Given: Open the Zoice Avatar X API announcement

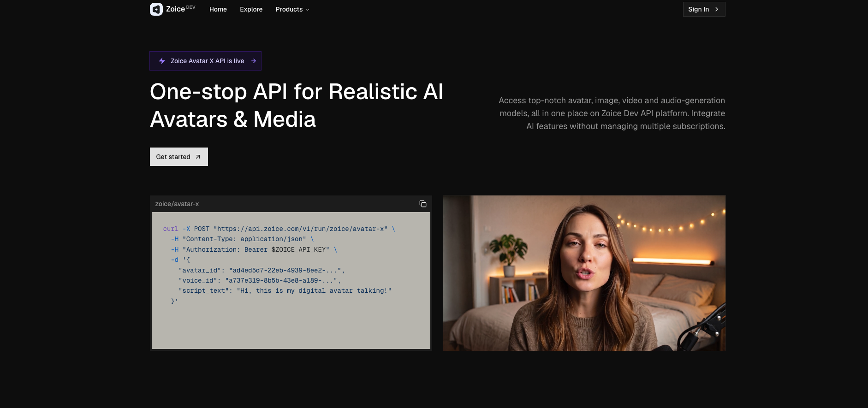Looking at the screenshot, I should click(205, 61).
